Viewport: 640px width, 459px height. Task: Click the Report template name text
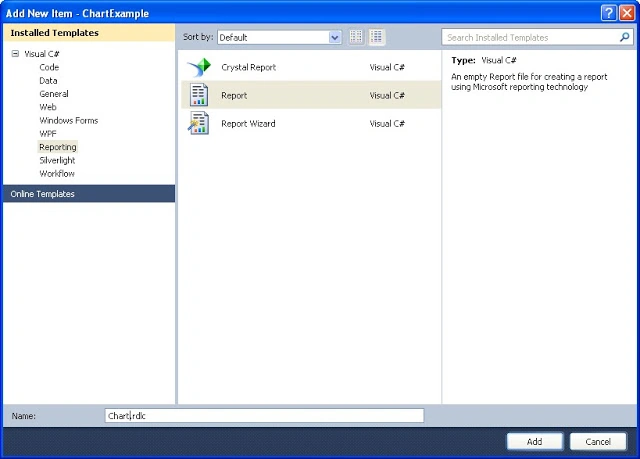coord(234,95)
